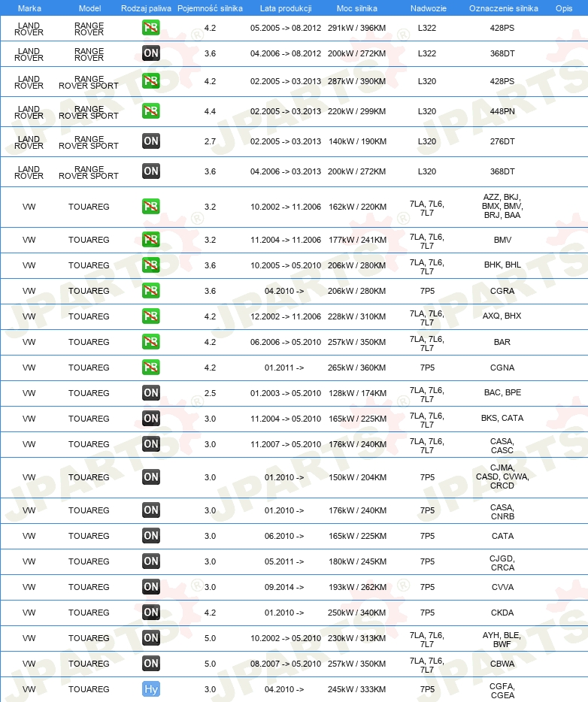Select the 12.2002 -> 11.2006 date cell
This screenshot has width=588, height=702.
286,316
